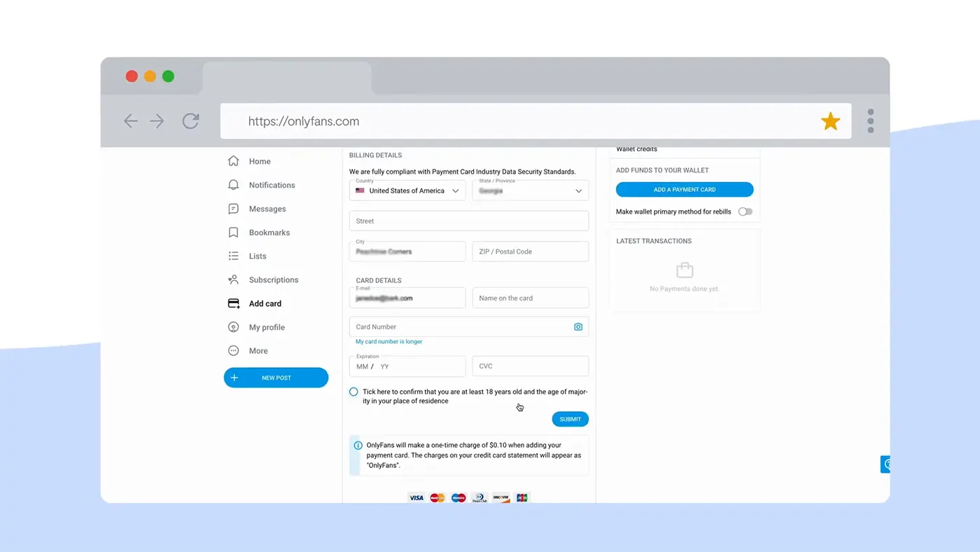
Task: Click the Notifications bell icon
Action: 234,185
